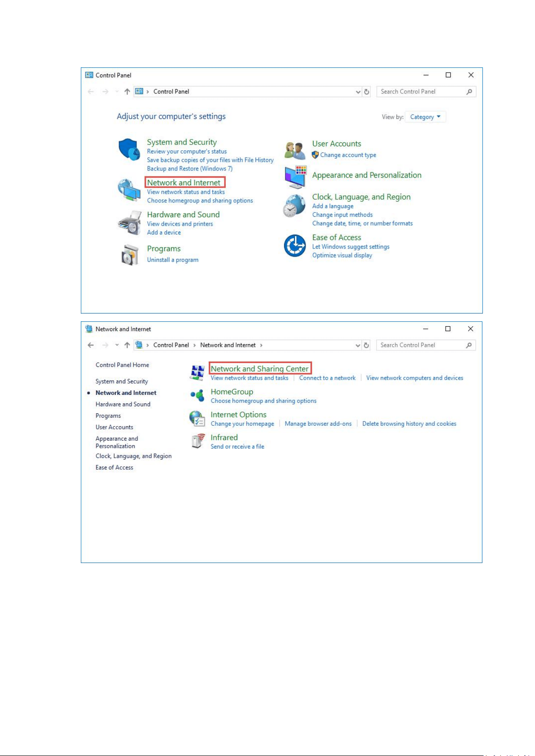Viewport: 535px width, 756px height.
Task: Click Manage browser add-ons link
Action: coord(318,424)
